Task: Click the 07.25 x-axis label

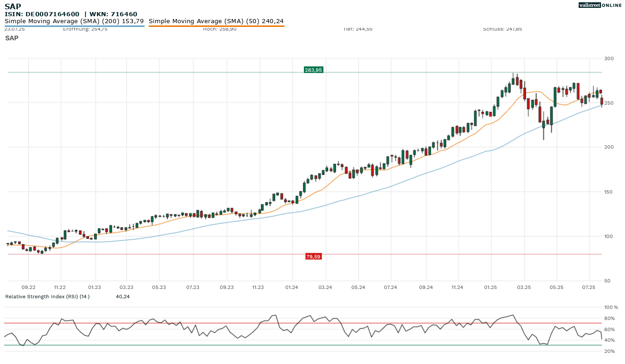Action: point(588,288)
